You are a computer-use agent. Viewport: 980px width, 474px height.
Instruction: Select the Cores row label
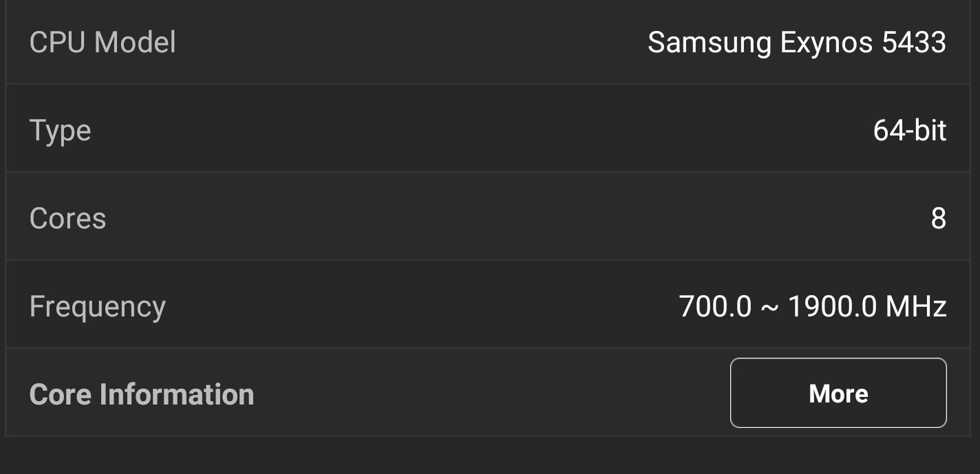[x=67, y=219]
